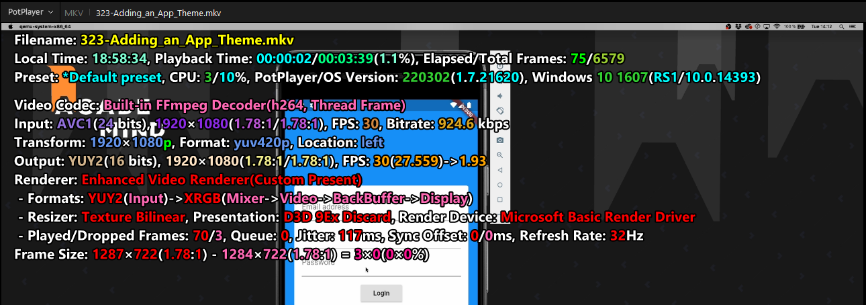
Task: Tap the emulator Back triangle button
Action: 500,169
